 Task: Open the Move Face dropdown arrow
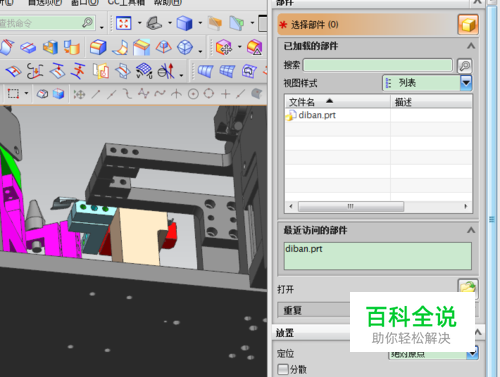tap(239, 47)
